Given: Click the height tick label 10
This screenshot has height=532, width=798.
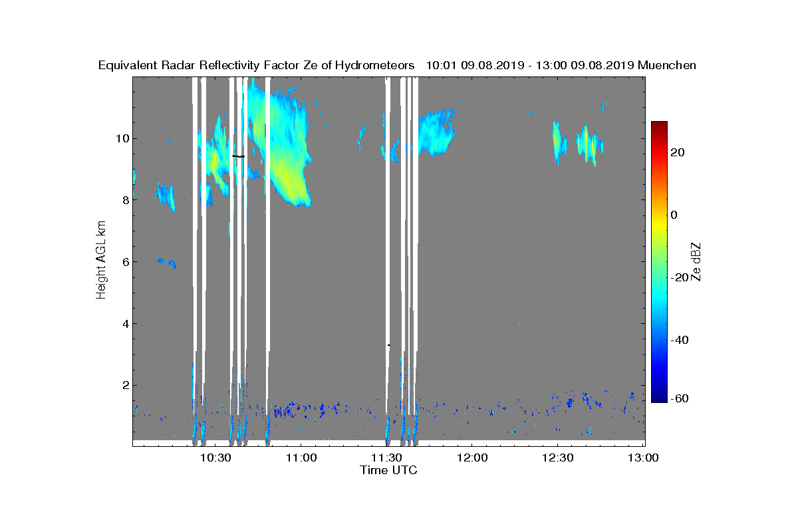Looking at the screenshot, I should (x=122, y=138).
